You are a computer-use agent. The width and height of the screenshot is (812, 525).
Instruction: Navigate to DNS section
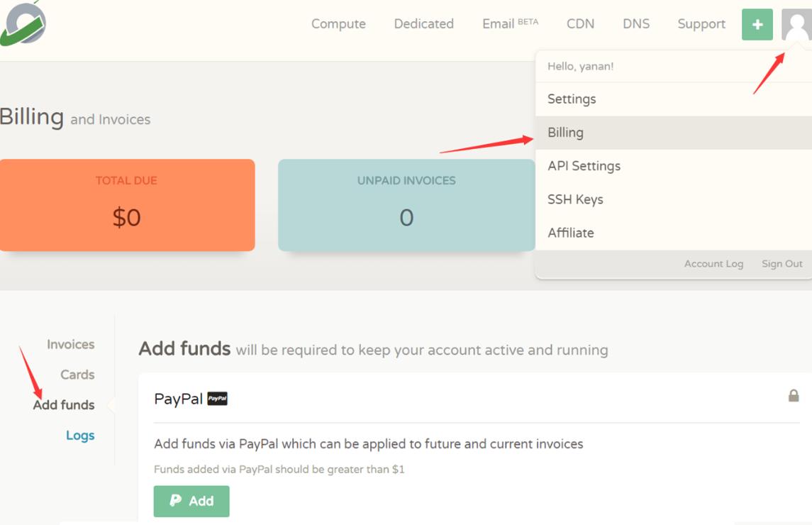(x=635, y=24)
